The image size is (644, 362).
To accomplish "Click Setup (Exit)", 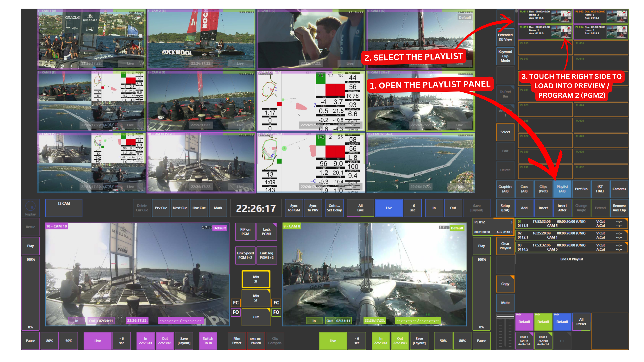I will click(505, 208).
